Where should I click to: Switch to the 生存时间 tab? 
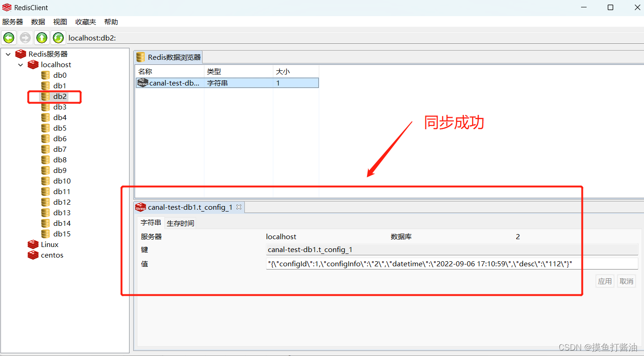click(181, 223)
